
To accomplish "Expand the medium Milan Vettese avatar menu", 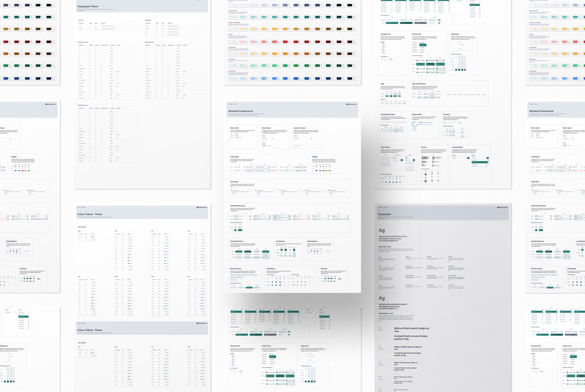I will pos(442,162).
